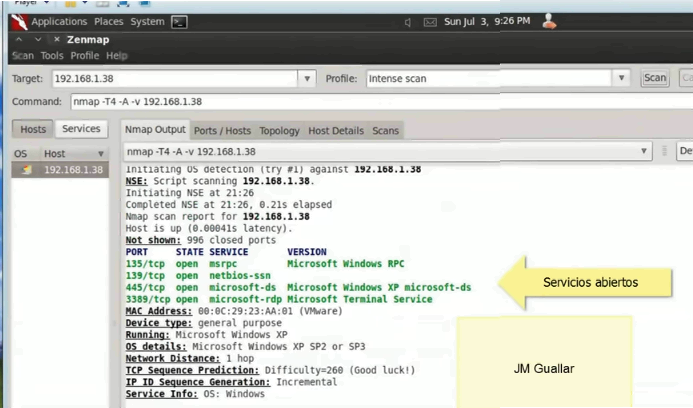The height and width of the screenshot is (408, 693).
Task: Open the Host Details tab
Action: (x=336, y=131)
